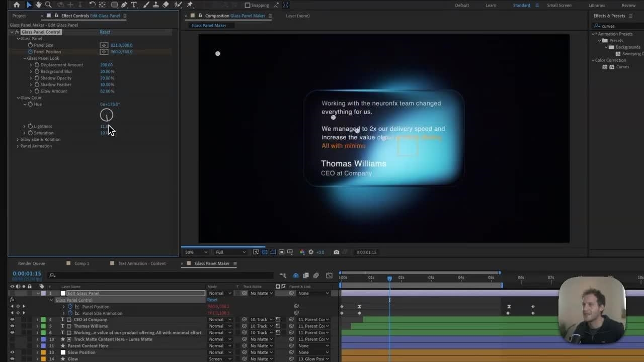644x362 pixels.
Task: Switch to the Small Screen workspace
Action: click(x=559, y=6)
